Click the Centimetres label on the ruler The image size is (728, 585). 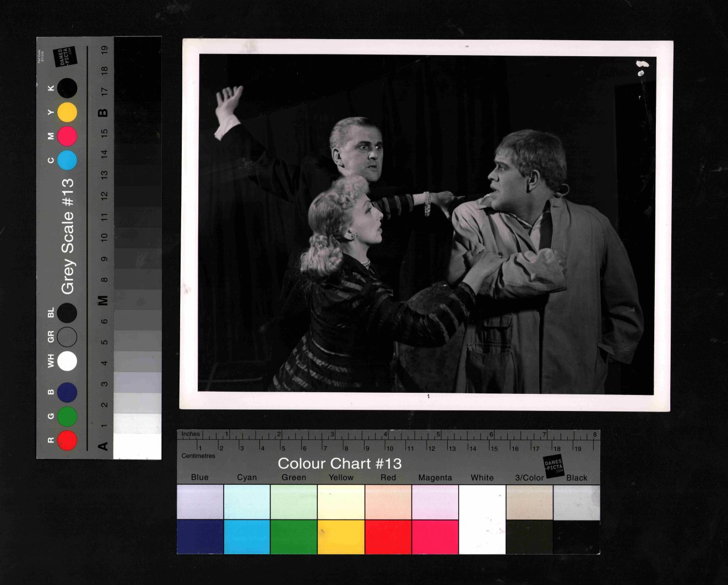tap(198, 456)
